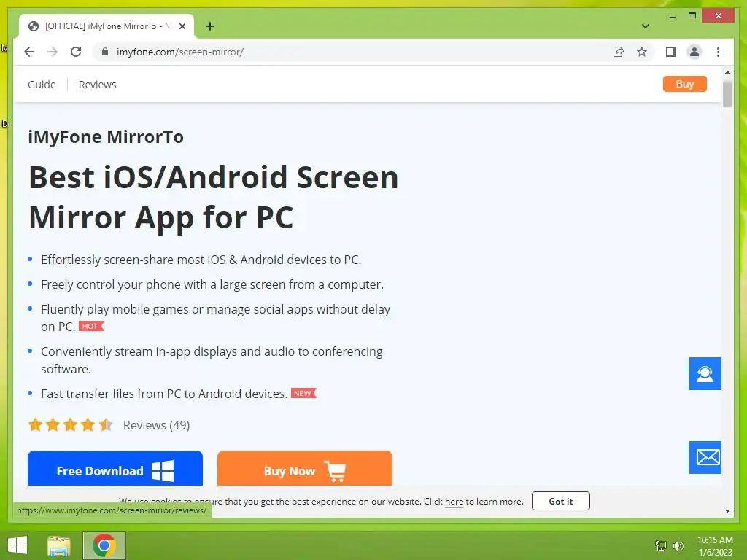Click the forward navigation arrow

(53, 52)
